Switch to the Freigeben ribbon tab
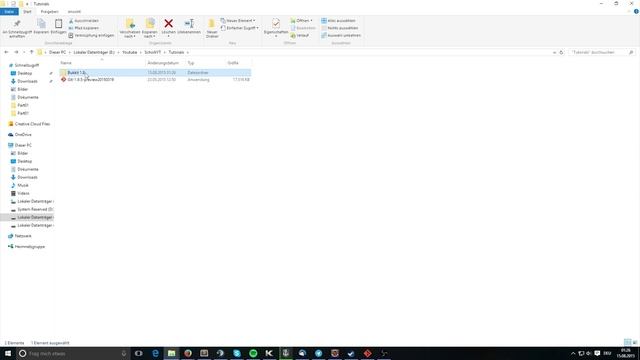 click(50, 12)
